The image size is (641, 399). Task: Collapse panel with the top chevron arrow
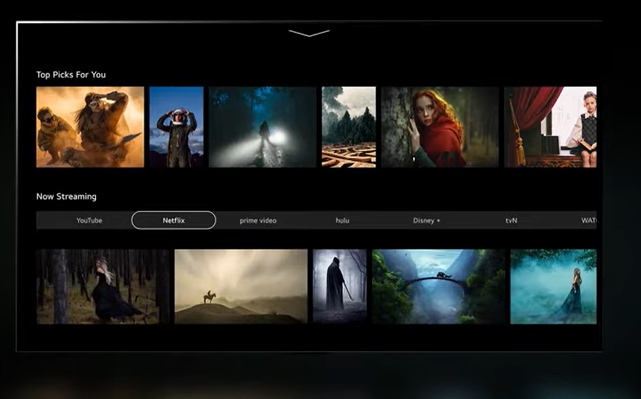tap(309, 33)
